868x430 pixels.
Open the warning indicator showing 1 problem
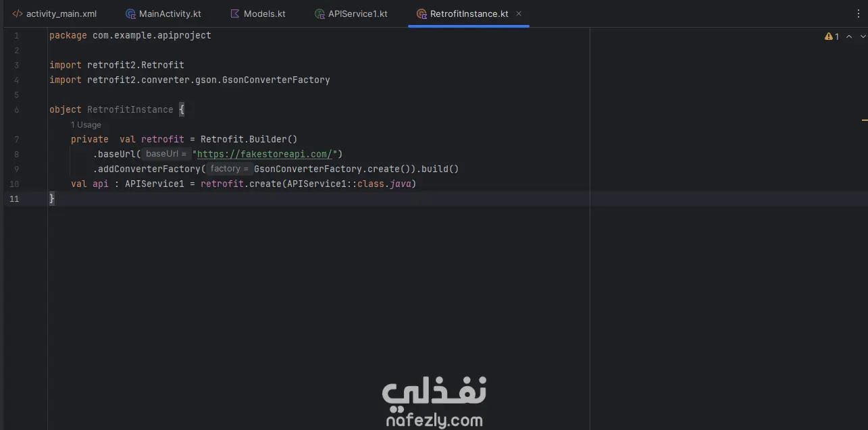pyautogui.click(x=832, y=36)
